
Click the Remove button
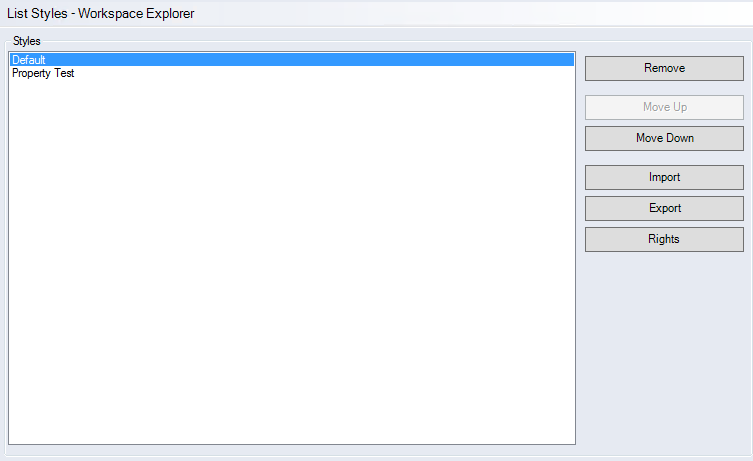(664, 68)
